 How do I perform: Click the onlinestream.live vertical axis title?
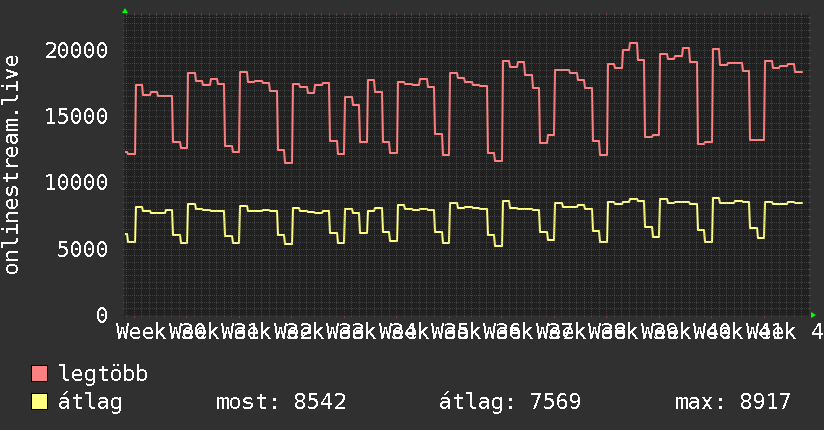point(11,165)
